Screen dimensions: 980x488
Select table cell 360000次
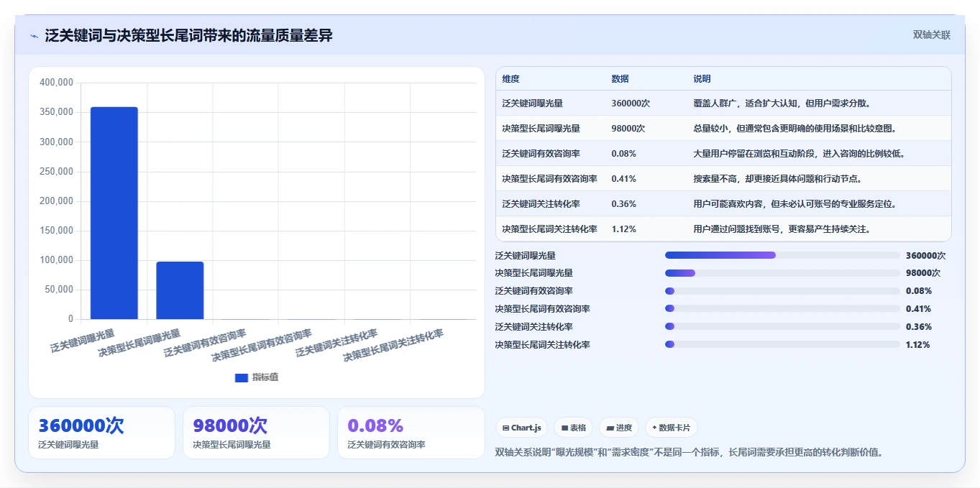631,103
